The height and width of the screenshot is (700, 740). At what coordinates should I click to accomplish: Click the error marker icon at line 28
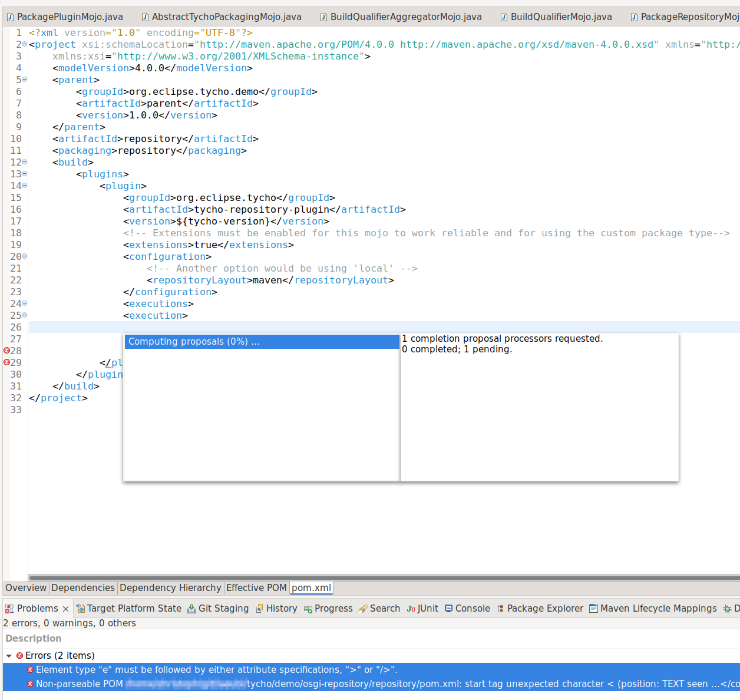coord(5,351)
